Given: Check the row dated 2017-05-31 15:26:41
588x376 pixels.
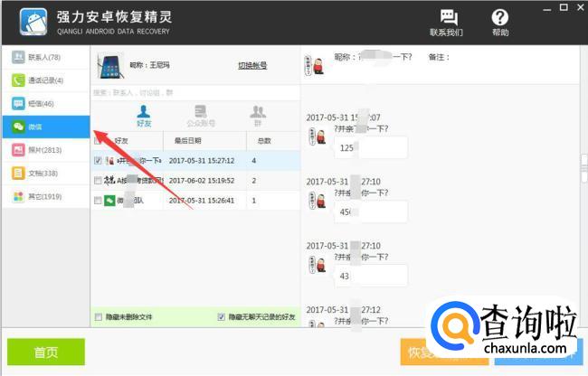Looking at the screenshot, I should [98, 201].
